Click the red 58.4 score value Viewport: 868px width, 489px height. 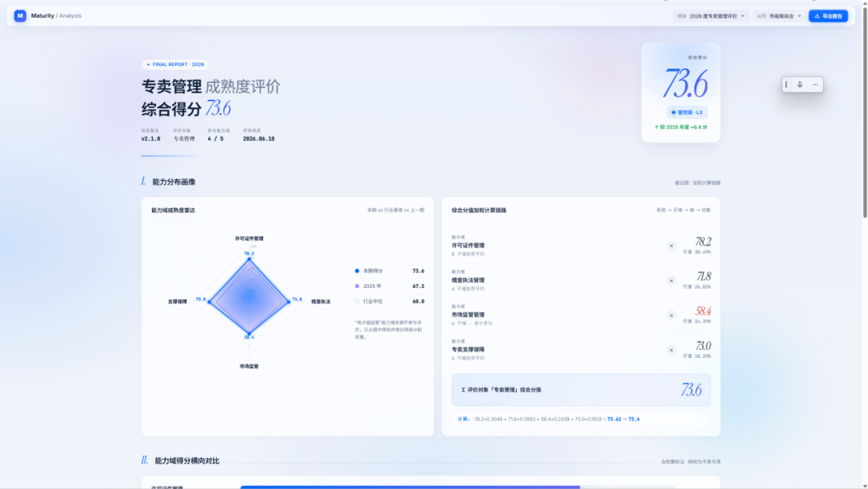(x=703, y=311)
